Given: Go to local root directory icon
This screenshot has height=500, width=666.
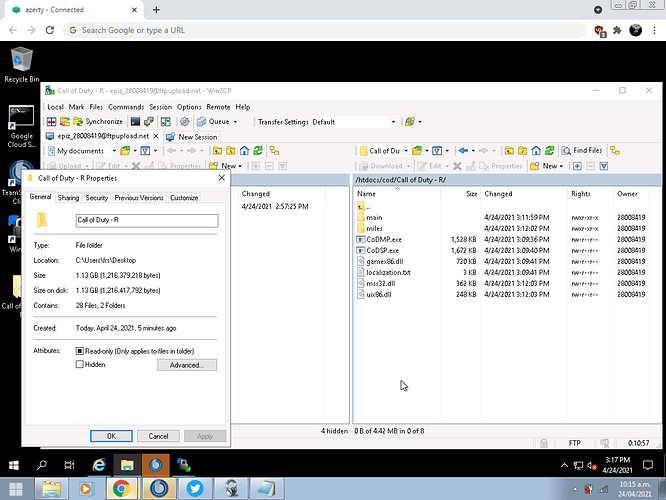Looking at the screenshot, I should tap(231, 151).
